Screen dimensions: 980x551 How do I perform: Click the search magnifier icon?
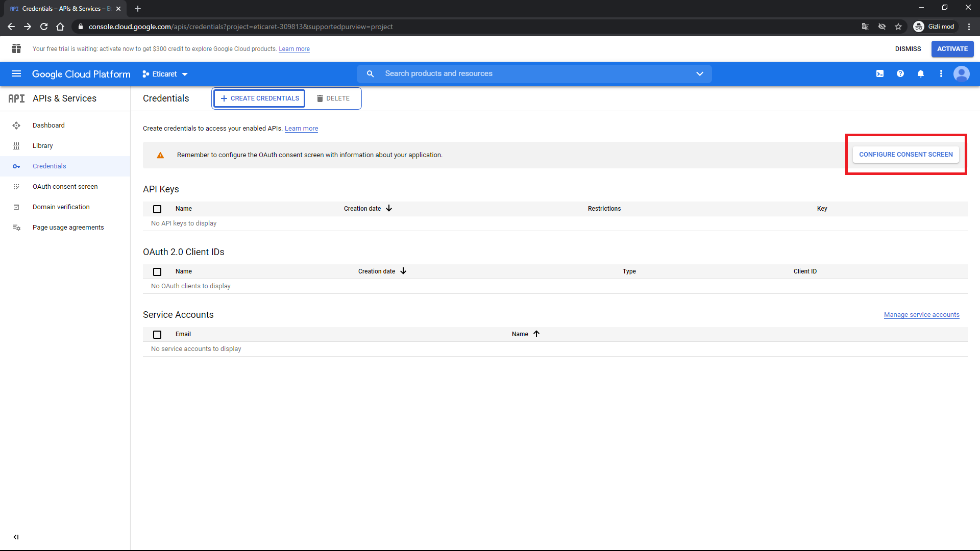click(x=371, y=74)
